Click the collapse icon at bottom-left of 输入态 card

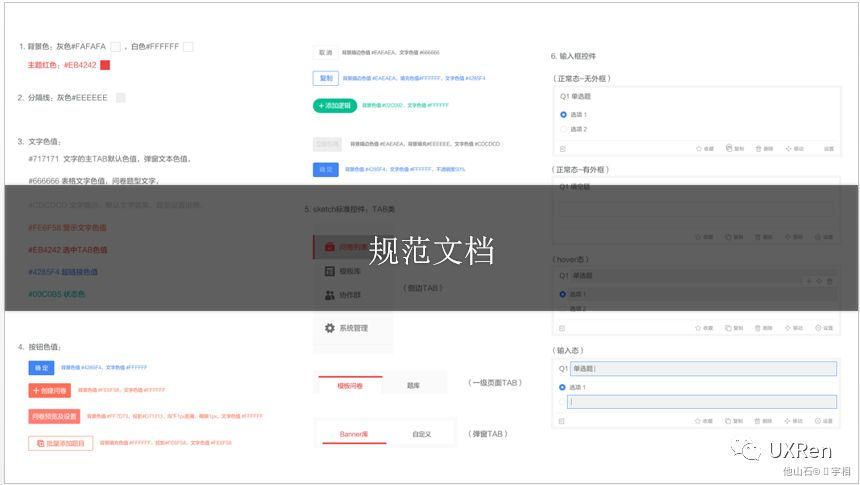(562, 421)
